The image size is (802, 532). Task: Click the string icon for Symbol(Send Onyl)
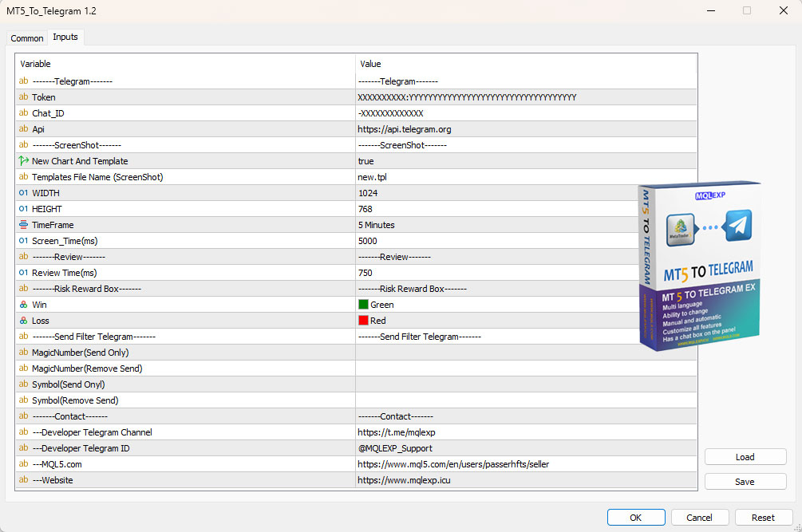click(23, 384)
